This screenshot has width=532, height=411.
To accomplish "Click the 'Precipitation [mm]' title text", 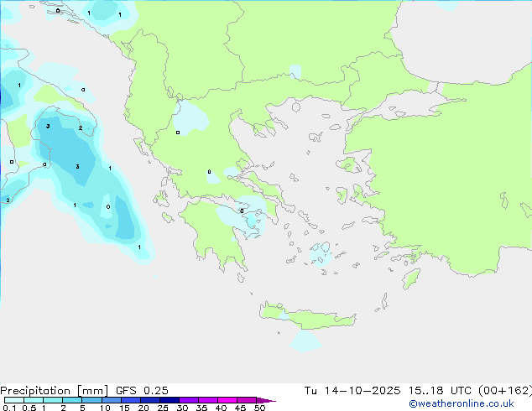I will tap(55, 391).
